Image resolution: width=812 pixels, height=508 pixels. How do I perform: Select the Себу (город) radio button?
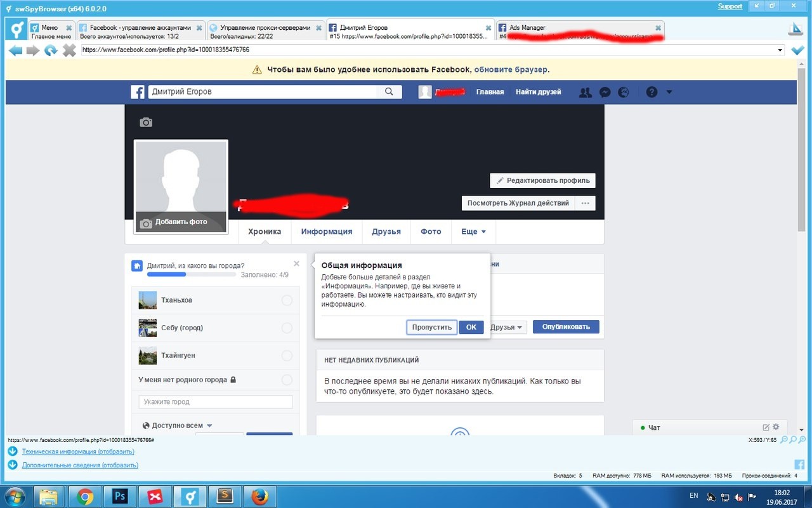click(x=287, y=328)
